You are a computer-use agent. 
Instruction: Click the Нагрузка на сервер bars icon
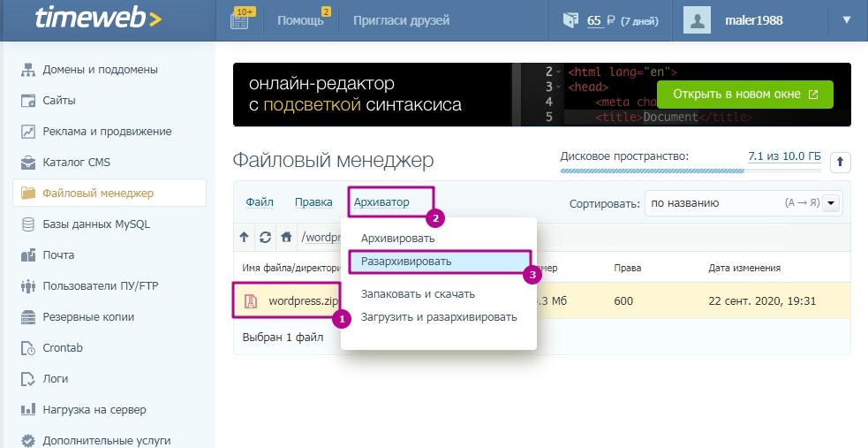point(27,410)
